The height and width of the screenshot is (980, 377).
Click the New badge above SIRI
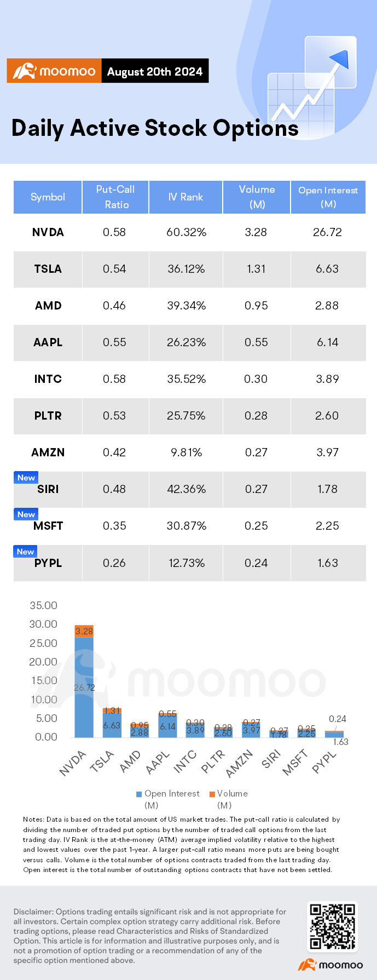click(26, 478)
